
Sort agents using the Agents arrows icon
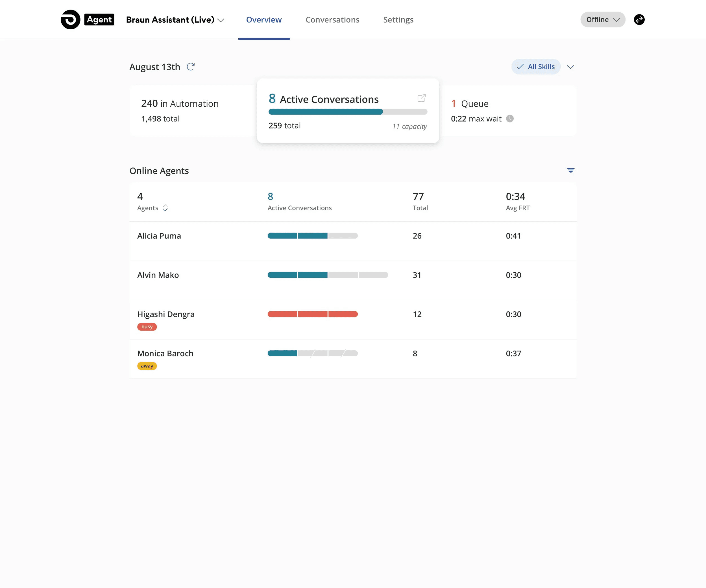165,208
